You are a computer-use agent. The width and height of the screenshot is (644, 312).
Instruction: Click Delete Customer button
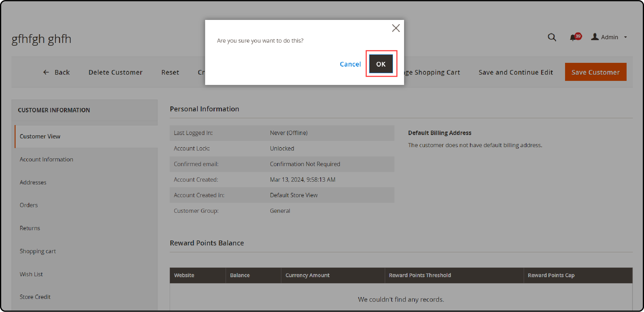[x=115, y=72]
